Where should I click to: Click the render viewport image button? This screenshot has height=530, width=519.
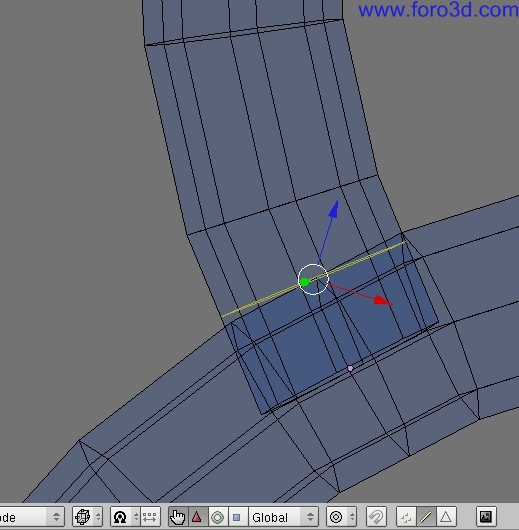pyautogui.click(x=486, y=517)
